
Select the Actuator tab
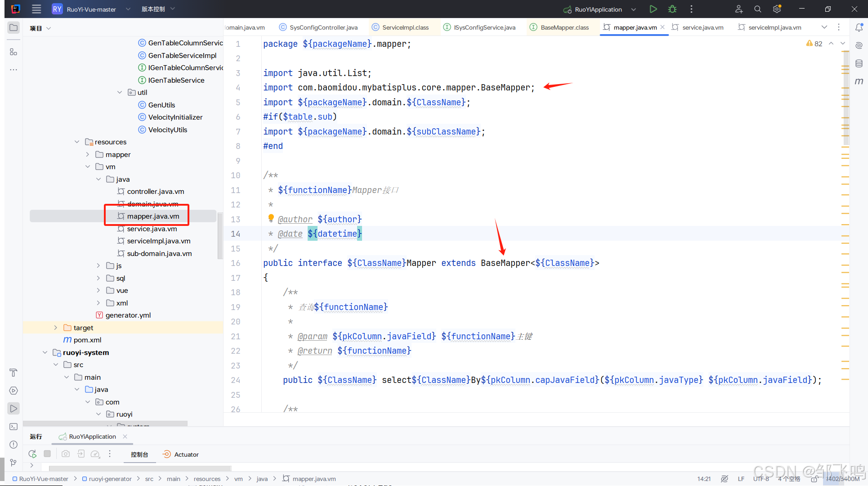click(x=181, y=454)
